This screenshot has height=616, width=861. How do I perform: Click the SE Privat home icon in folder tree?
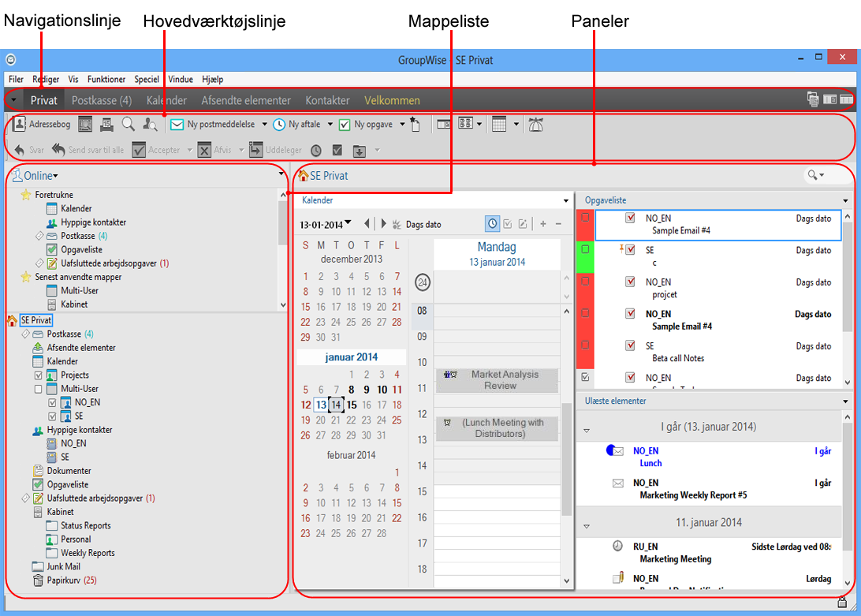coord(12,320)
